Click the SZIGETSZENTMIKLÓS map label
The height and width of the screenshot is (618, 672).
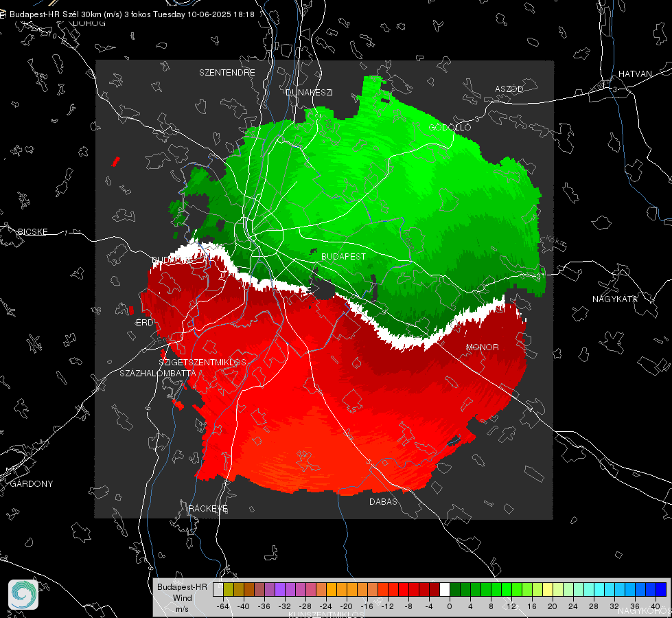click(202, 362)
